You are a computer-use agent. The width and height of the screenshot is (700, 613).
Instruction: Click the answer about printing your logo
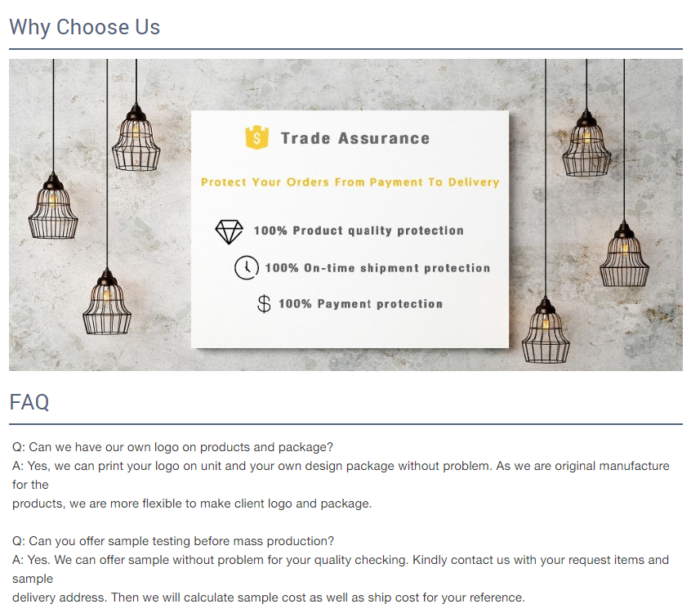(341, 485)
